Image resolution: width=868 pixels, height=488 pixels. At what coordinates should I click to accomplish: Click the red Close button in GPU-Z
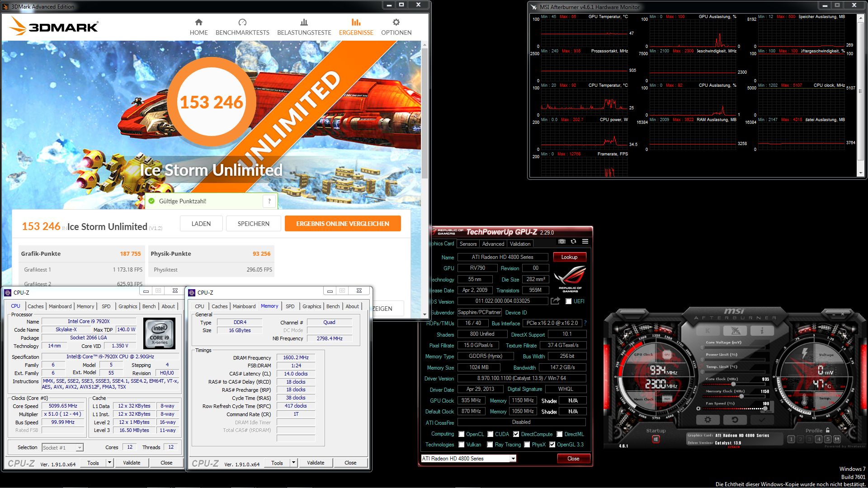[x=573, y=459]
